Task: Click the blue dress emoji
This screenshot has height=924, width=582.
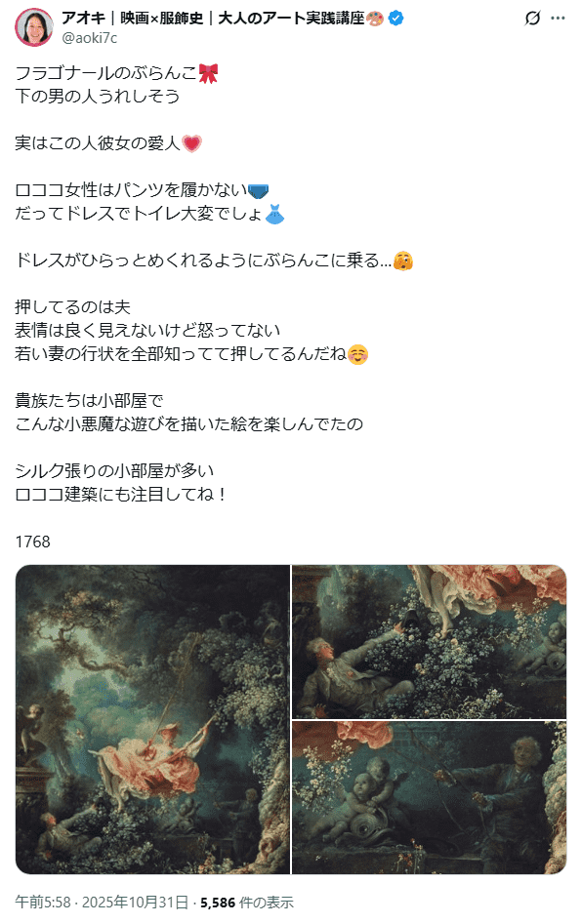Action: (x=274, y=214)
